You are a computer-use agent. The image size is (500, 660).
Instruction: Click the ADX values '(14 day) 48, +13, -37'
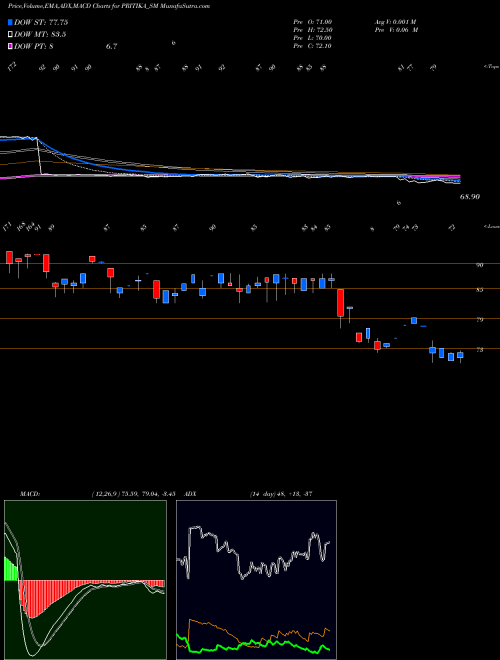click(280, 493)
